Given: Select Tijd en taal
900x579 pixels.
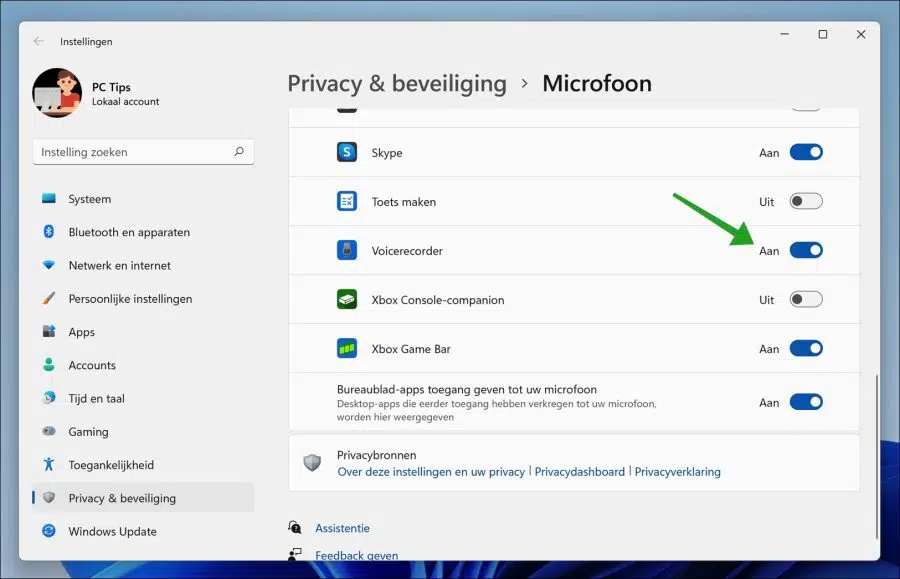Looking at the screenshot, I should (143, 398).
